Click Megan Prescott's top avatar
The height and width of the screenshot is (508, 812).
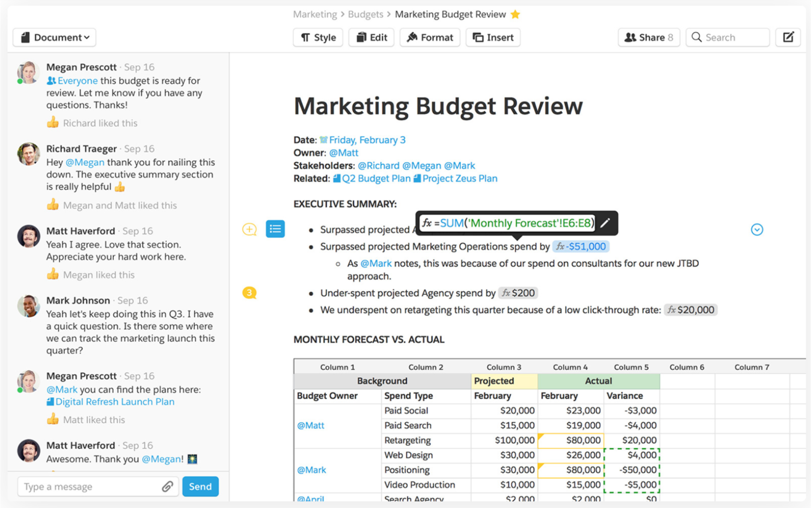coord(28,73)
